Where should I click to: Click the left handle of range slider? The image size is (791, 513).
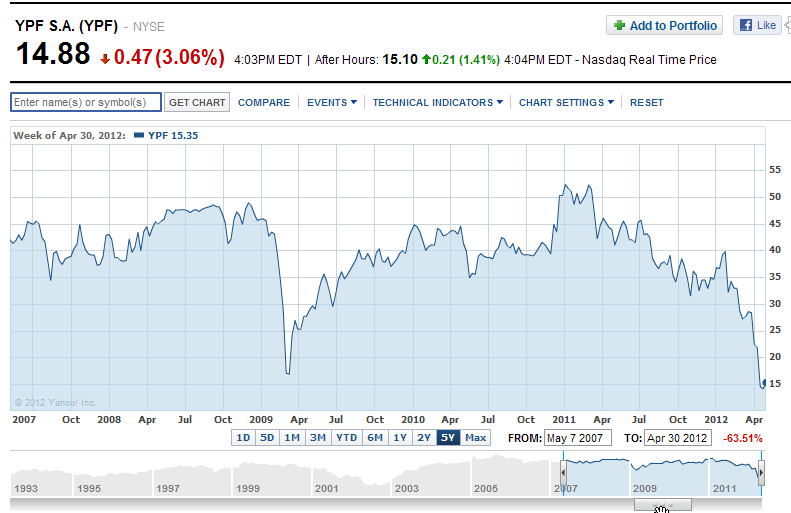(563, 470)
